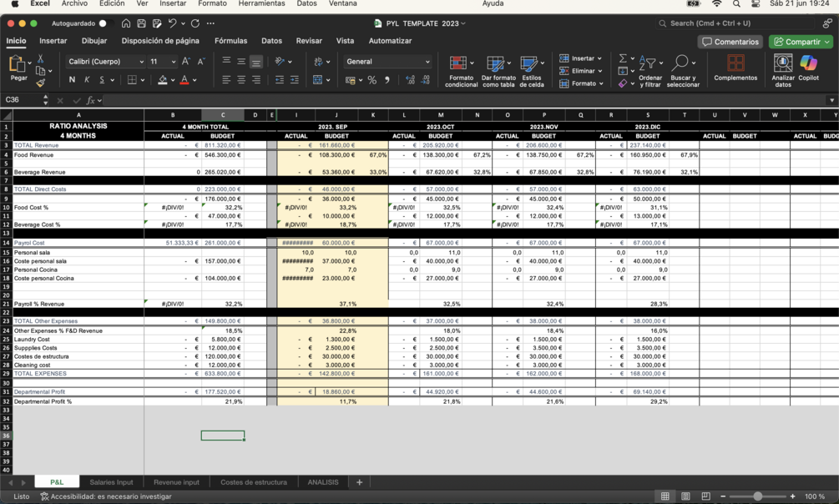Add a new sheet with plus button

[x=359, y=482]
